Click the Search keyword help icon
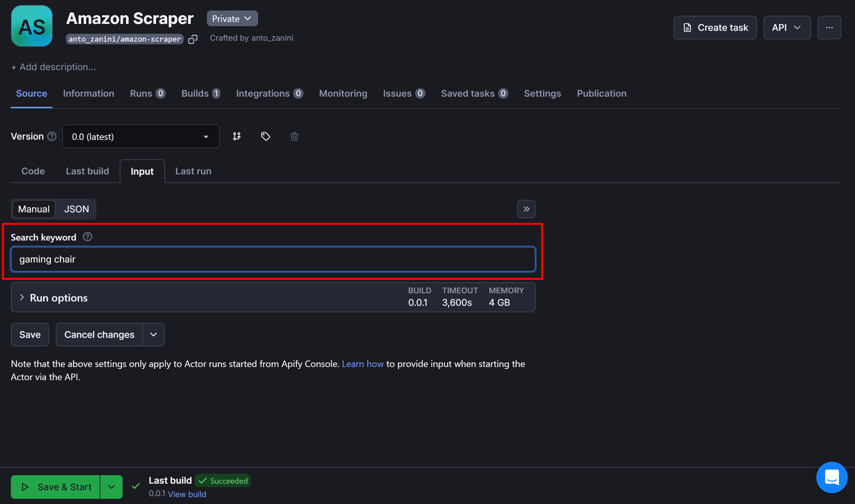Screen dimensions: 855x504 87,237
